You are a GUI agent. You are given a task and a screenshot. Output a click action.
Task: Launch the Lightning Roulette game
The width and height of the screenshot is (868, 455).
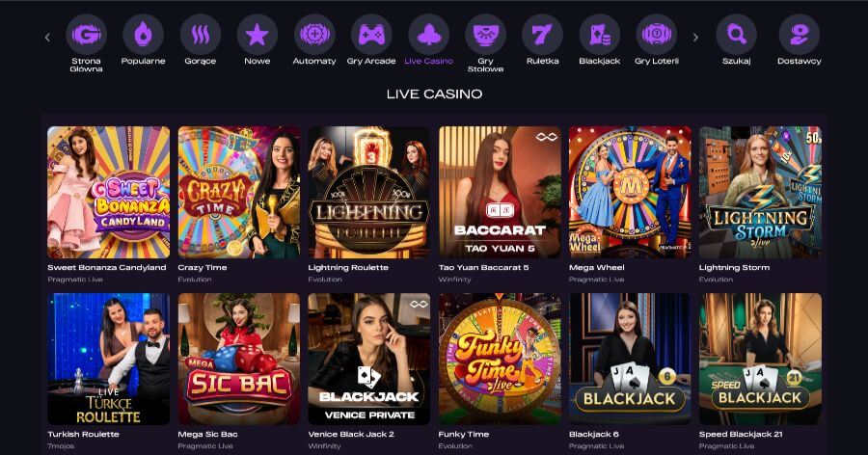[368, 192]
